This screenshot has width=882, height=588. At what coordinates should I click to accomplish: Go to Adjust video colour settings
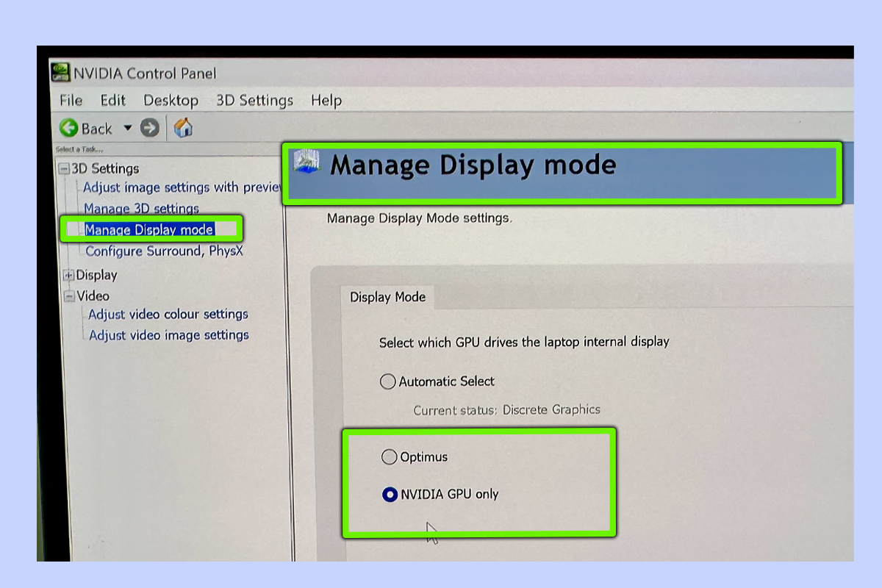168,315
